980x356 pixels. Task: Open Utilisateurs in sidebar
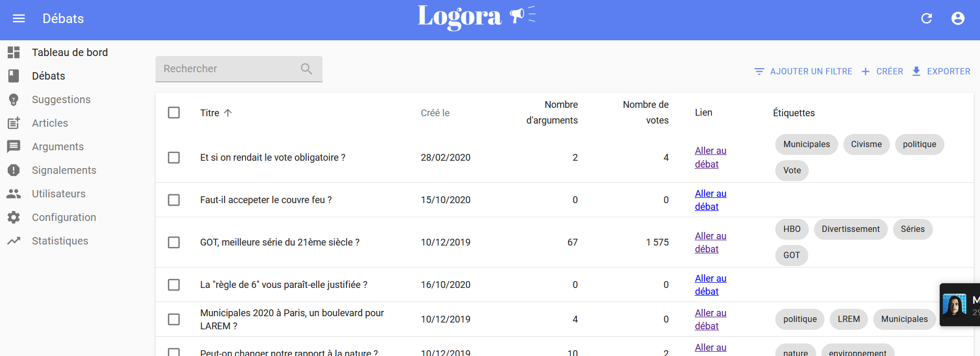coord(59,194)
